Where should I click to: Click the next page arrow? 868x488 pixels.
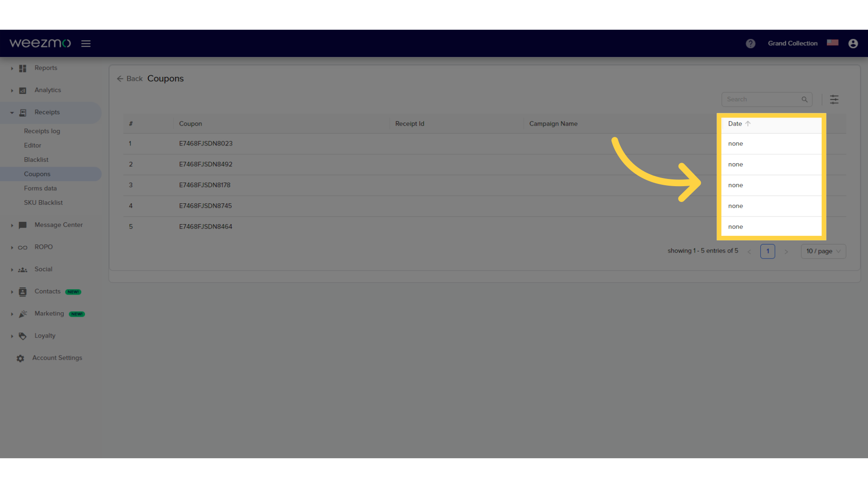(x=786, y=252)
